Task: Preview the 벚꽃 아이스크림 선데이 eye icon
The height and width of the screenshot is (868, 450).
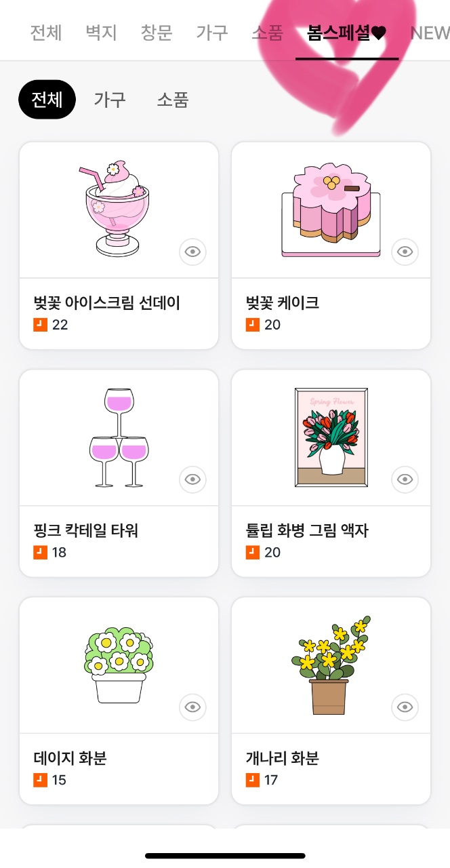Action: point(193,252)
